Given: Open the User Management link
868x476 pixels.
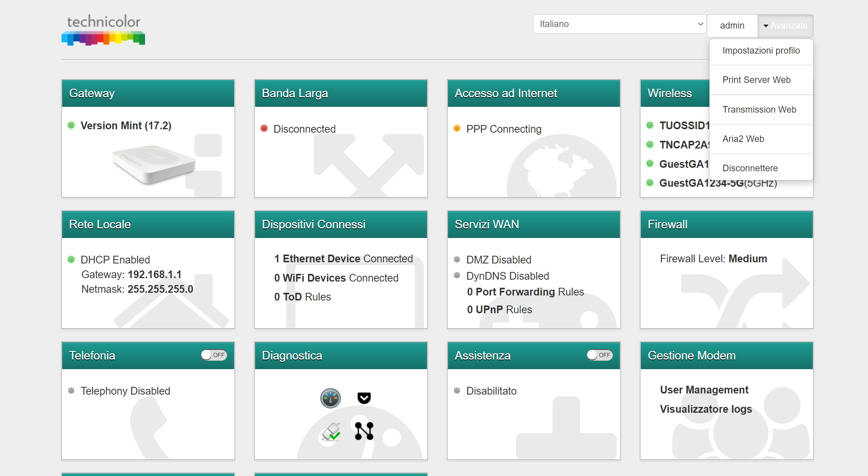Looking at the screenshot, I should (704, 390).
